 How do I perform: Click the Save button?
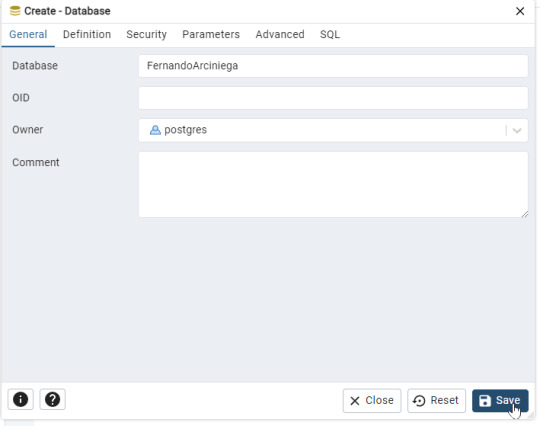tap(500, 401)
